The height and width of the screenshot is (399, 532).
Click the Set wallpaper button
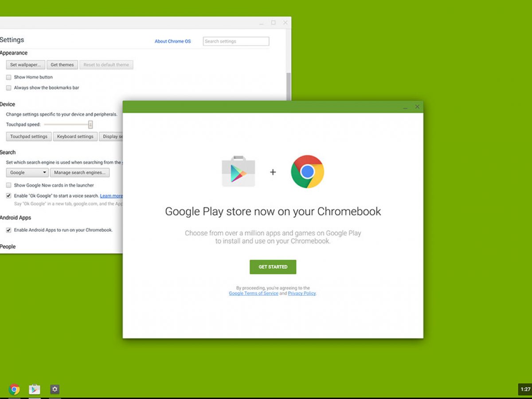click(25, 65)
